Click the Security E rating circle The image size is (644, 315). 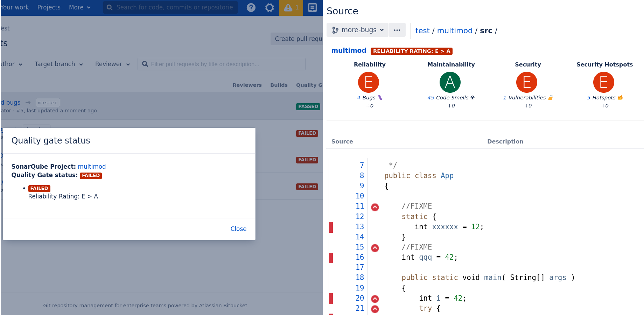[527, 82]
